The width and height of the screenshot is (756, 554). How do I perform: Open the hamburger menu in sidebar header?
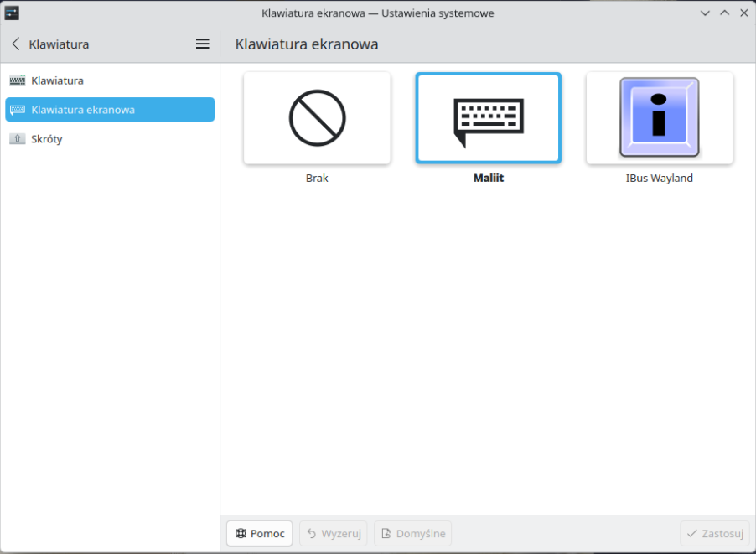(x=202, y=44)
